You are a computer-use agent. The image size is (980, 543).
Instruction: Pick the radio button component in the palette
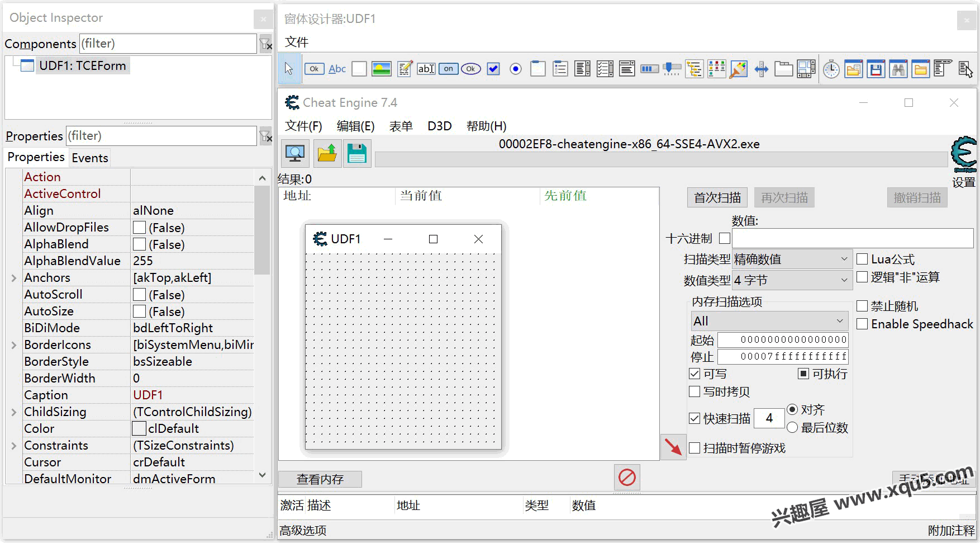click(x=516, y=69)
